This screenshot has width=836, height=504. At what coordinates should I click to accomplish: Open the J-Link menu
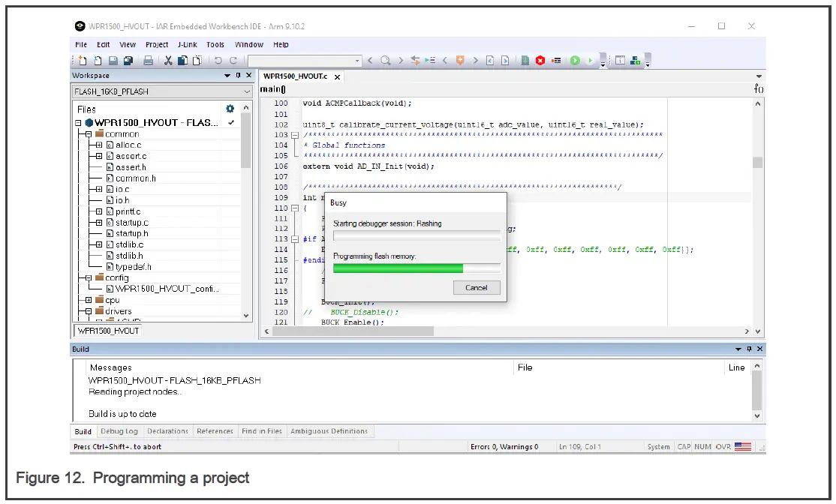point(187,45)
